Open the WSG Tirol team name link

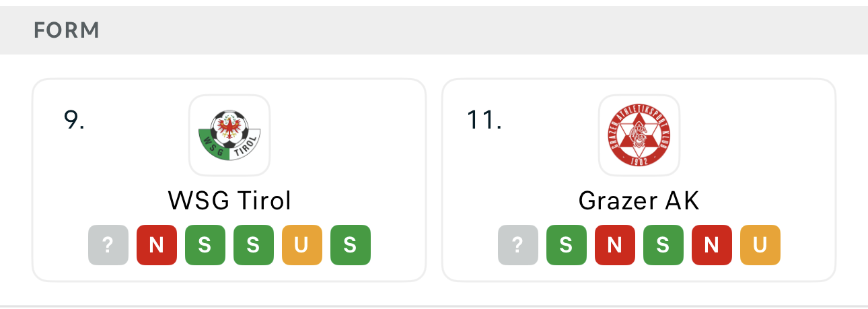click(x=229, y=200)
